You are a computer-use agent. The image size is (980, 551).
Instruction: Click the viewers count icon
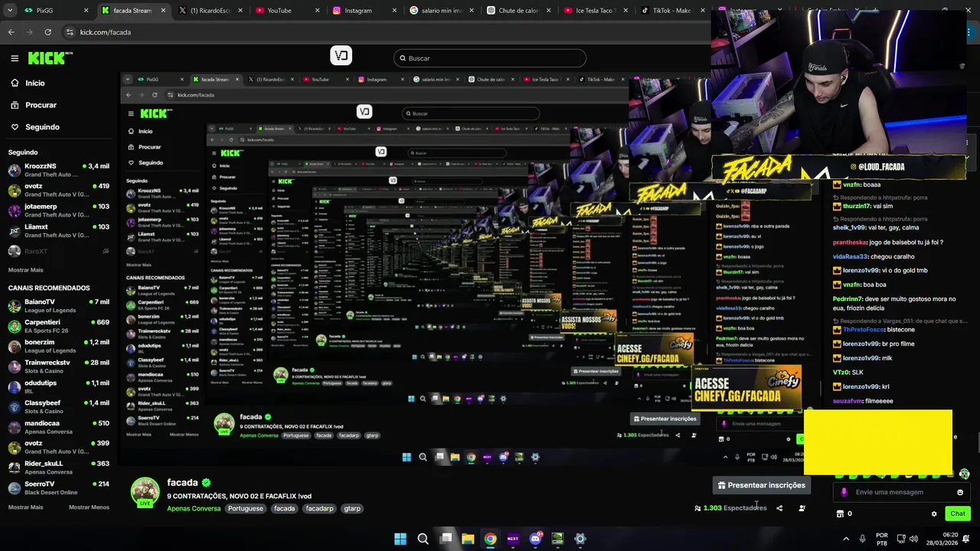point(697,508)
